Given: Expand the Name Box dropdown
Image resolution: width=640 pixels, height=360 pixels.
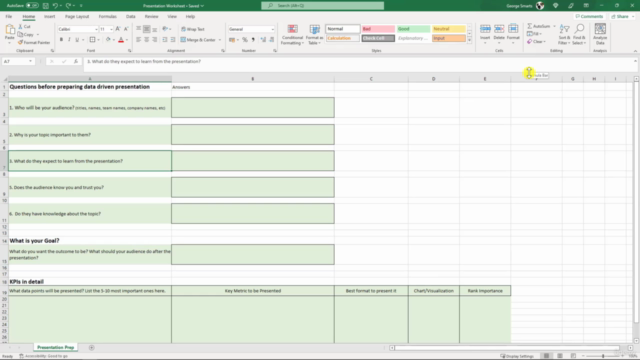Looking at the screenshot, I should 30,61.
